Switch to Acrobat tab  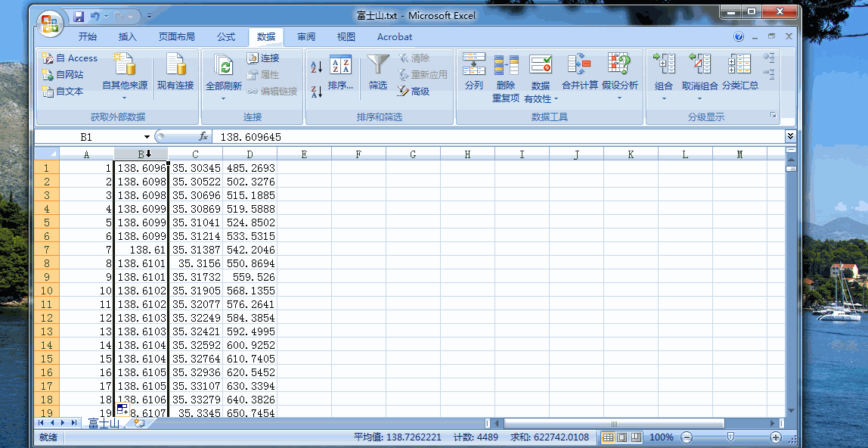tap(395, 37)
